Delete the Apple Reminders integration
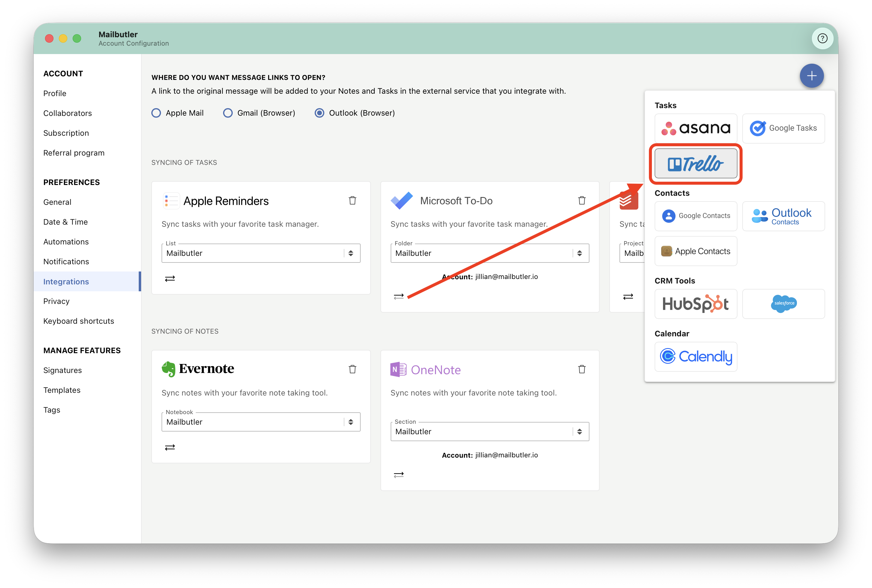Screen dimensions: 872x588 coord(352,201)
